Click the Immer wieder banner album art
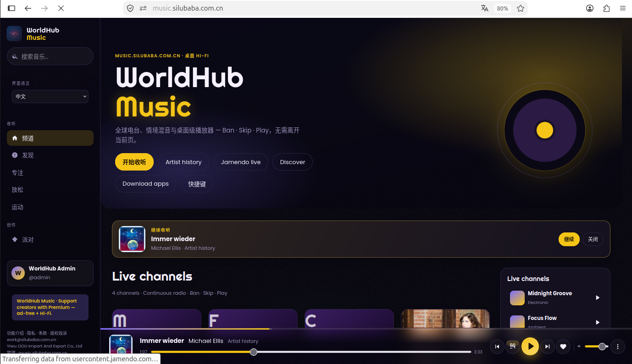 132,239
